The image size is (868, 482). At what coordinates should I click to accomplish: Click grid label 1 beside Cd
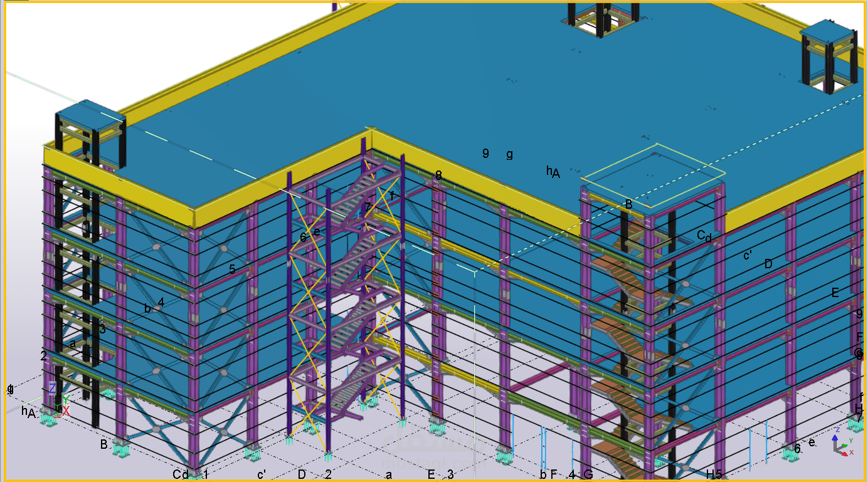click(205, 474)
